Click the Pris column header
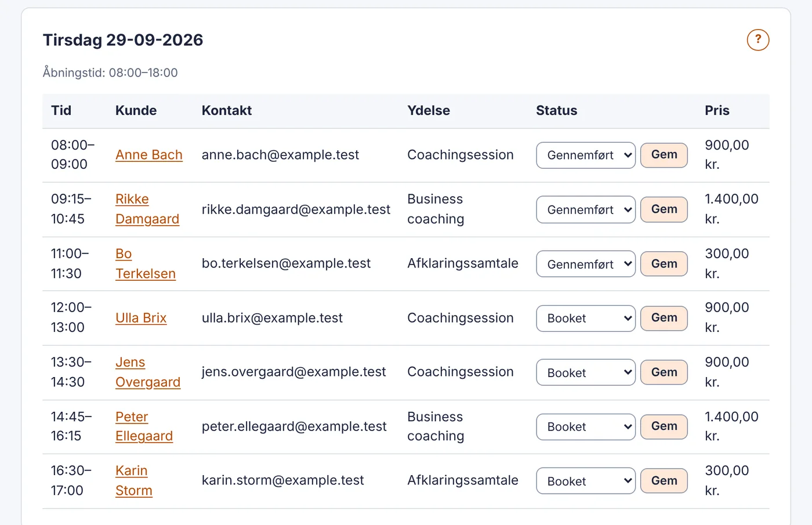 click(717, 111)
